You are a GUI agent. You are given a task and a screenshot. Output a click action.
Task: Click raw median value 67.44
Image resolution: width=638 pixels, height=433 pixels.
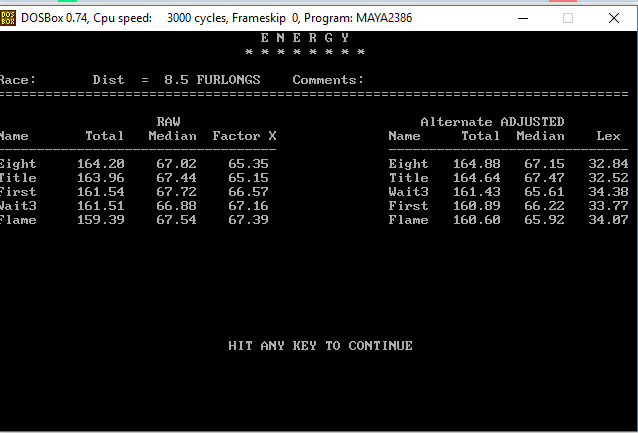(176, 178)
